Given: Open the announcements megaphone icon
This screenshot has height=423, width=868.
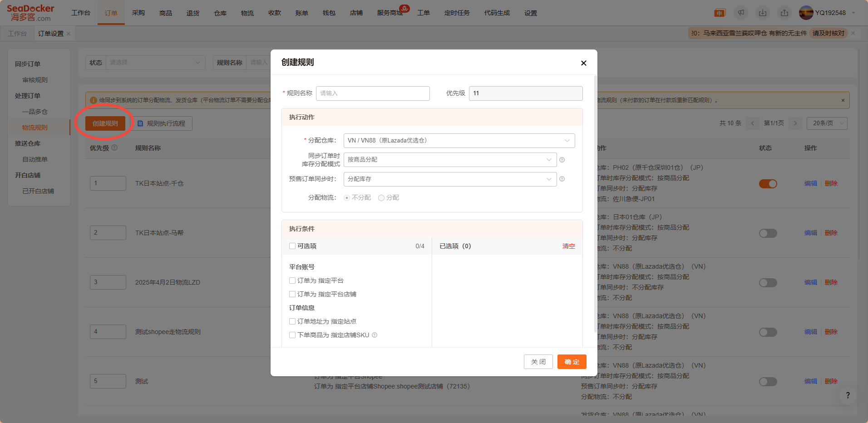Looking at the screenshot, I should click(x=741, y=13).
